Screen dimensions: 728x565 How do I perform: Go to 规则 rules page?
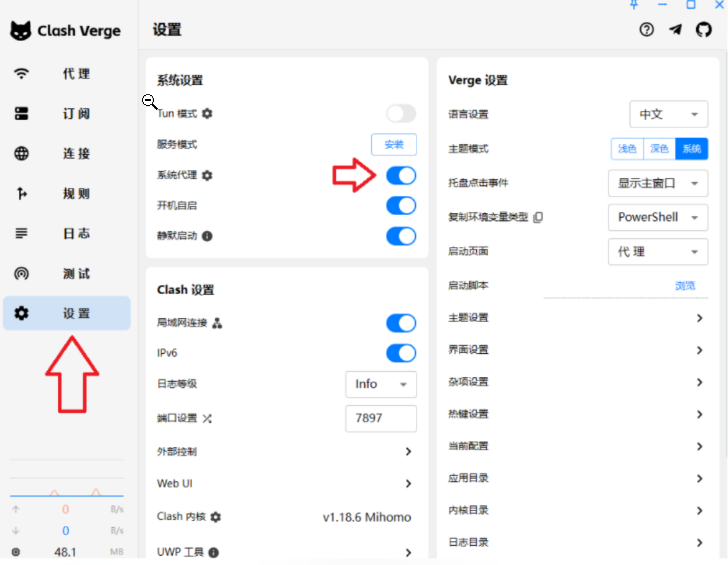[x=67, y=194]
